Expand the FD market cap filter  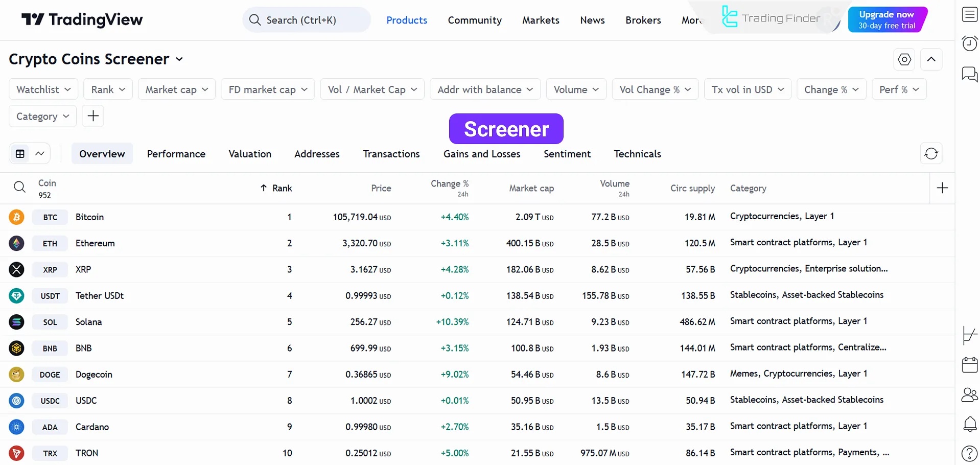click(268, 89)
